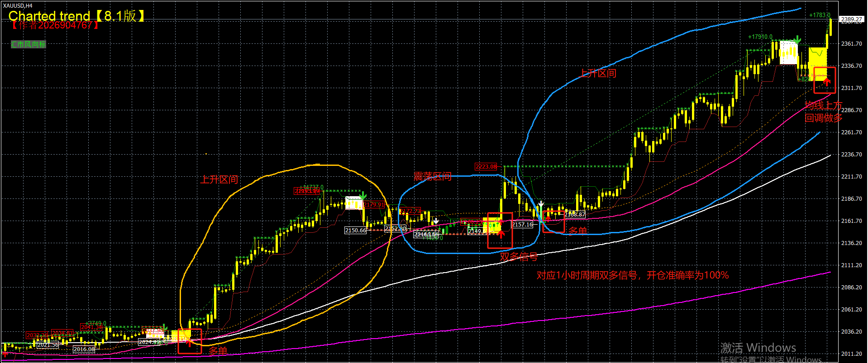This screenshot has width=868, height=363.
Task: Click the author text 作者2026904767
Action: point(54,25)
